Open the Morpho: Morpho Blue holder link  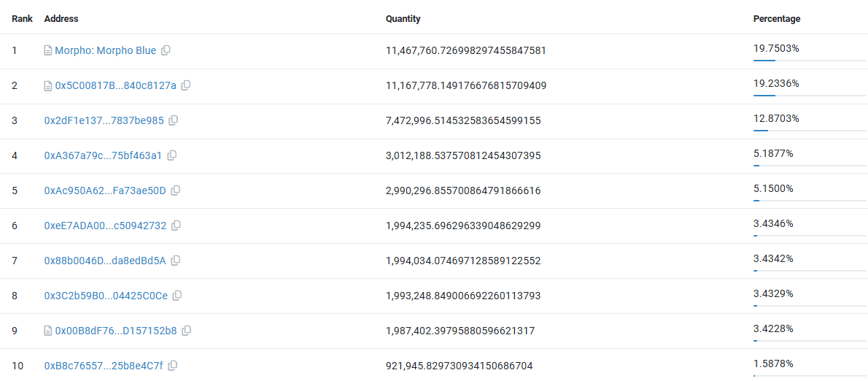point(105,50)
